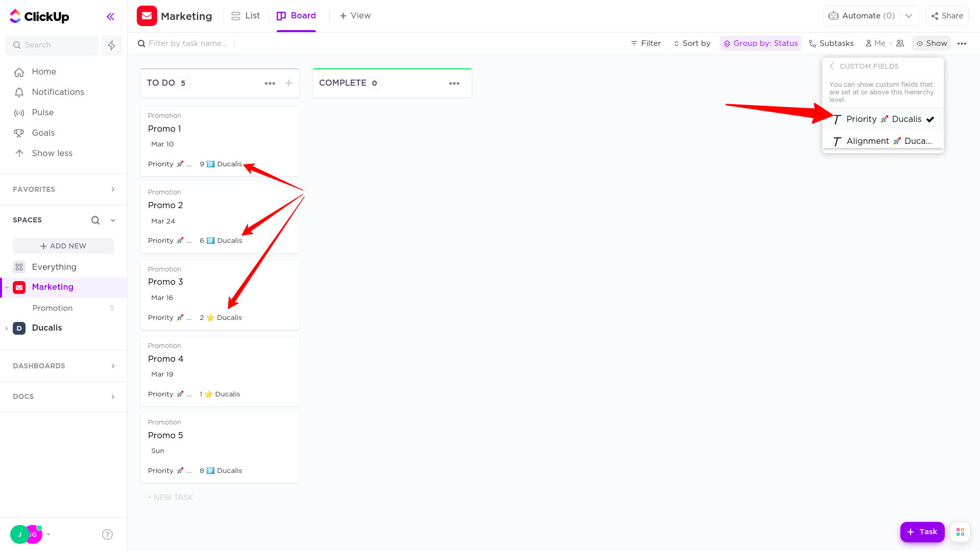The height and width of the screenshot is (551, 980).
Task: Click Share button
Action: [x=947, y=16]
